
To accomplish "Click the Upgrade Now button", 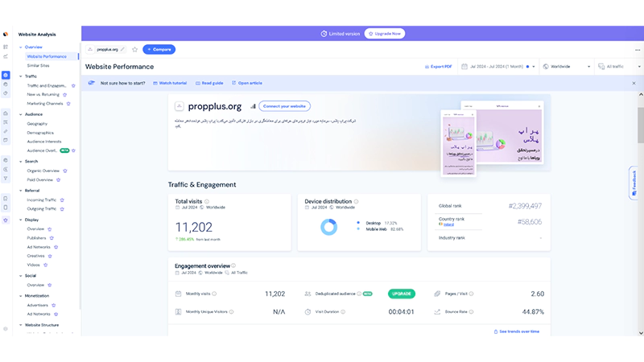I will 385,34.
